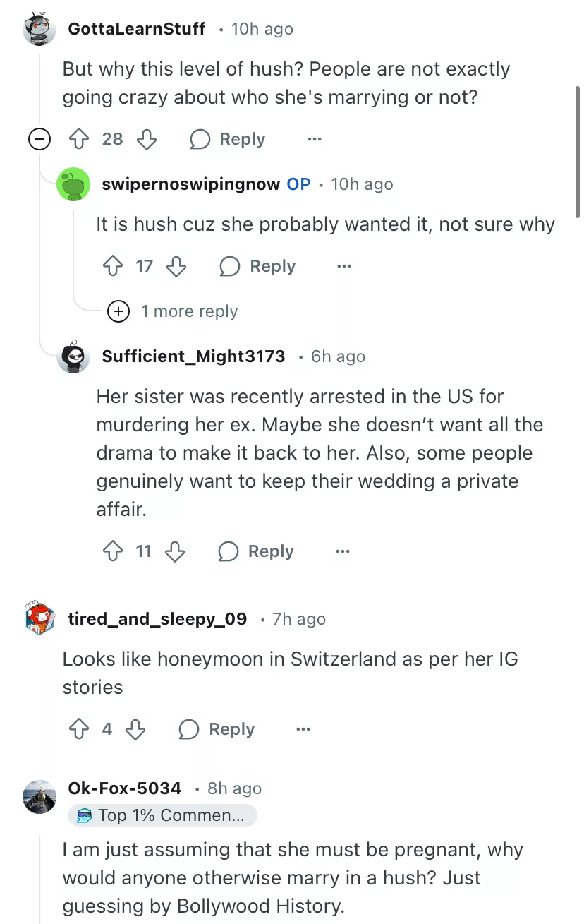This screenshot has width=584, height=924.
Task: Downvote the Sufficient_Might3173 comment
Action: [x=175, y=551]
